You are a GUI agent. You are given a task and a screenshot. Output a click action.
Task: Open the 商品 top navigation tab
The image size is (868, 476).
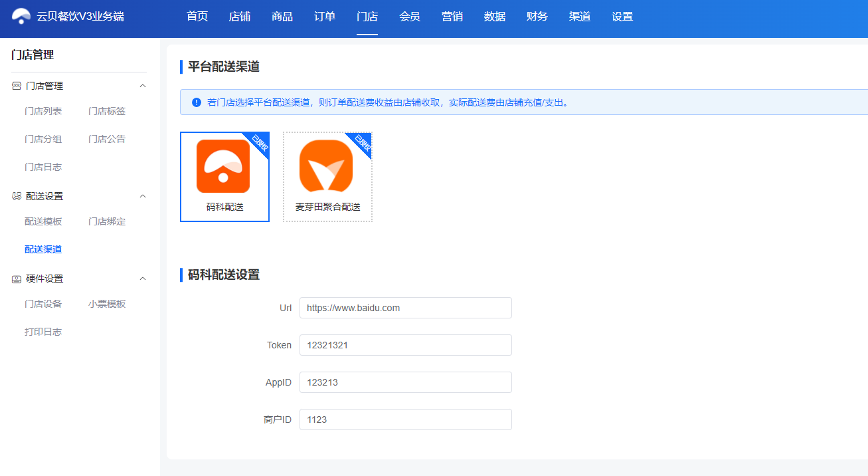282,17
